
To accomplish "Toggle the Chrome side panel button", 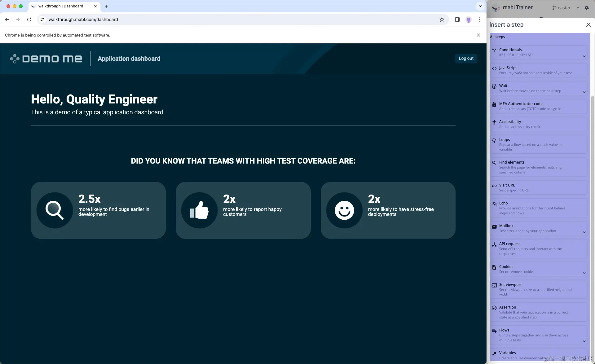I will click(457, 20).
